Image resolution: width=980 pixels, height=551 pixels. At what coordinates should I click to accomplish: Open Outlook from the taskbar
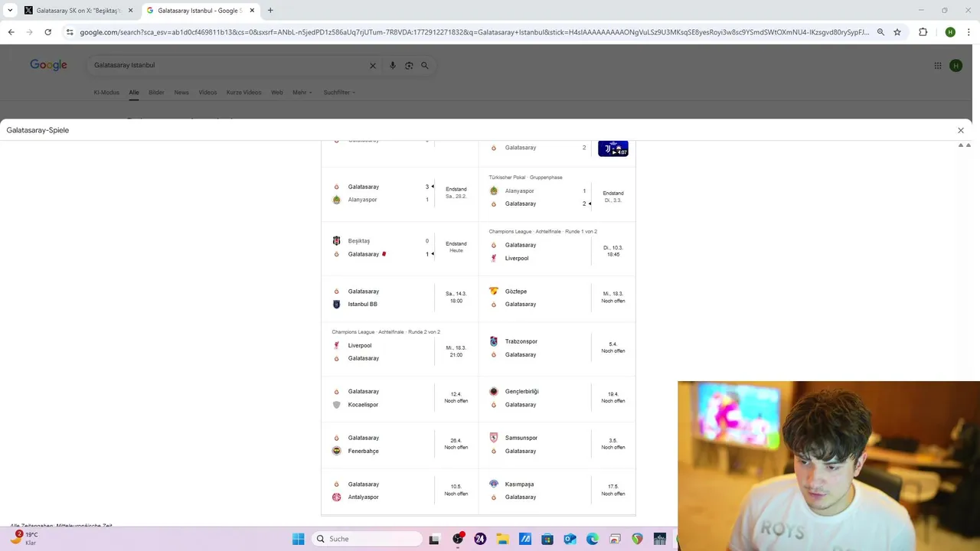[x=570, y=539]
